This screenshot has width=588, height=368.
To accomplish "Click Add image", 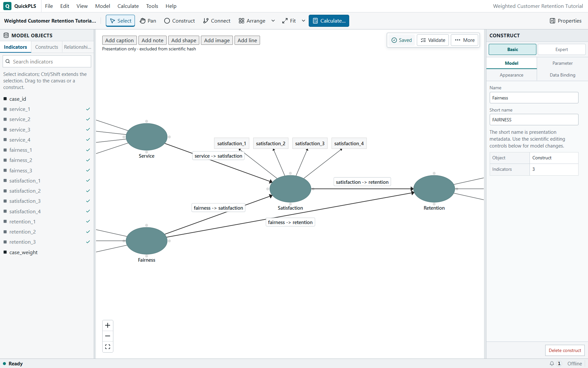I will [217, 40].
